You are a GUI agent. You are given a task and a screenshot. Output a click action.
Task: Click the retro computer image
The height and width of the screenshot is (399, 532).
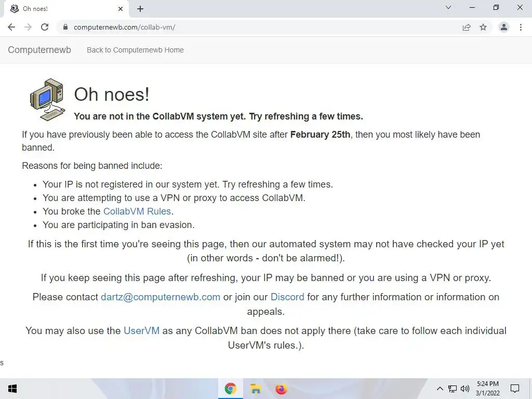47,99
